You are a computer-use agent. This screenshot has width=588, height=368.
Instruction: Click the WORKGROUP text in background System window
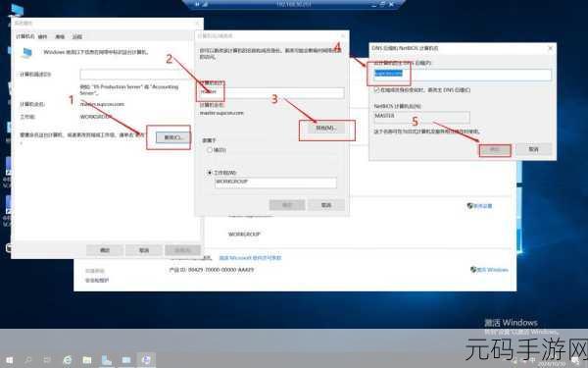click(244, 234)
